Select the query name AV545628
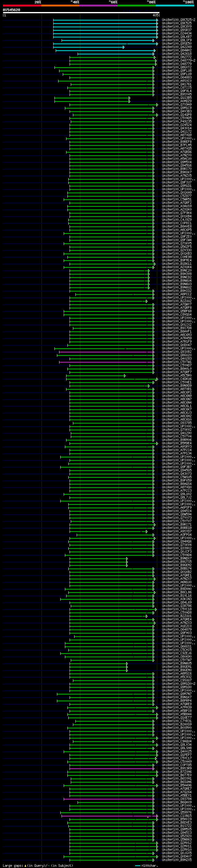 coord(11,10)
